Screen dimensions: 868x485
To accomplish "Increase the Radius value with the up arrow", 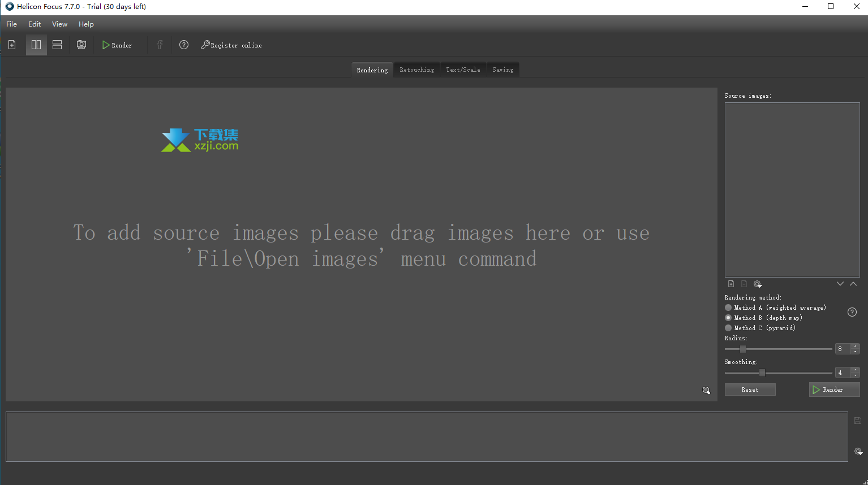I will pyautogui.click(x=856, y=347).
